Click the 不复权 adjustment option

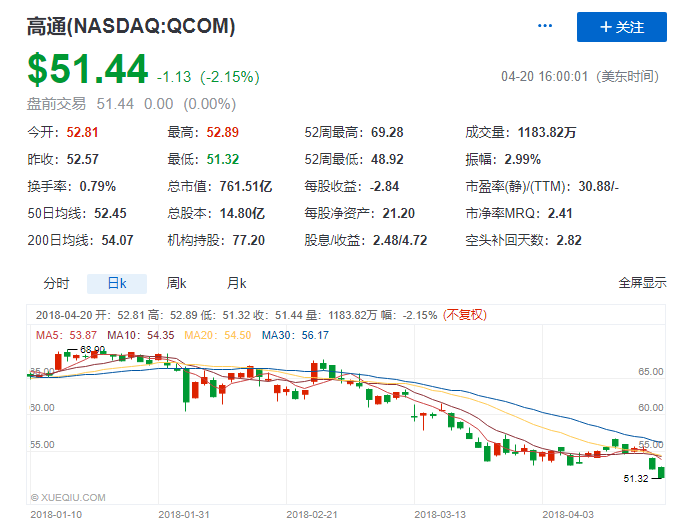[x=465, y=315]
